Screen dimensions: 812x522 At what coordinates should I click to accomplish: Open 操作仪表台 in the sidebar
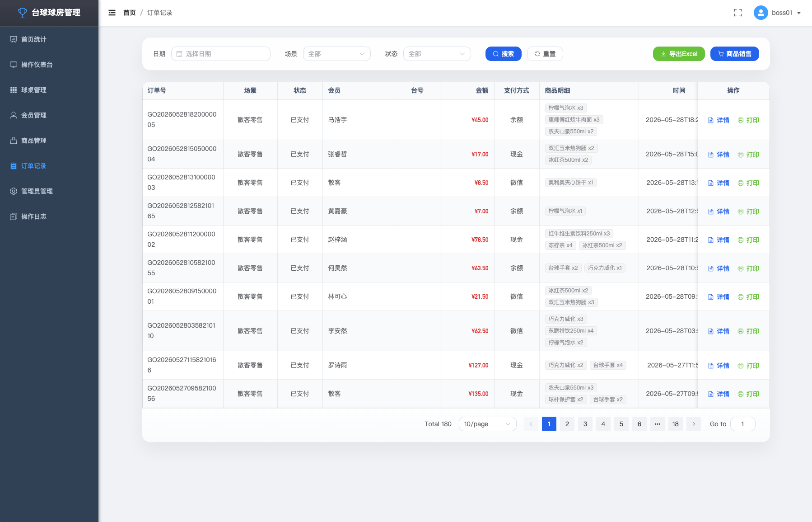point(49,65)
